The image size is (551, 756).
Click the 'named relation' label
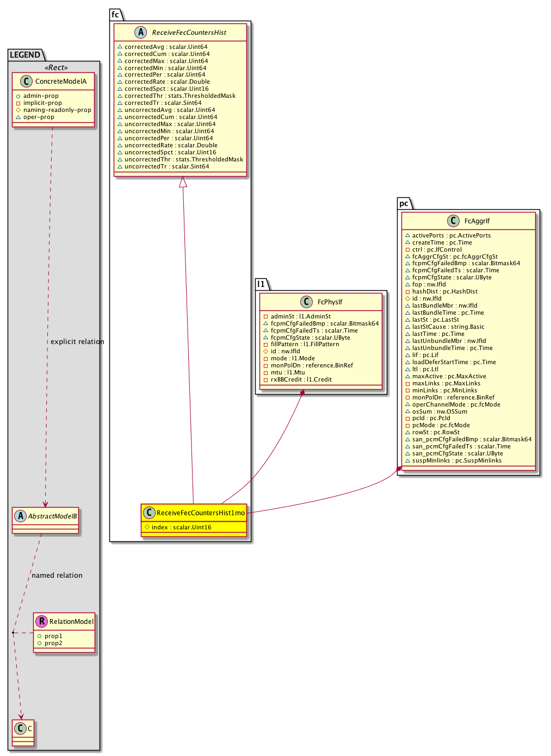[57, 576]
